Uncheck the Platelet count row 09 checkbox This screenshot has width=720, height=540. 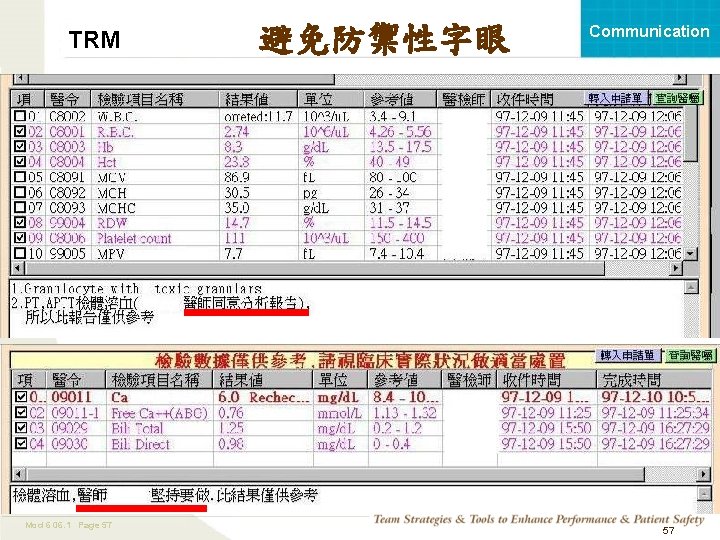coord(20,238)
